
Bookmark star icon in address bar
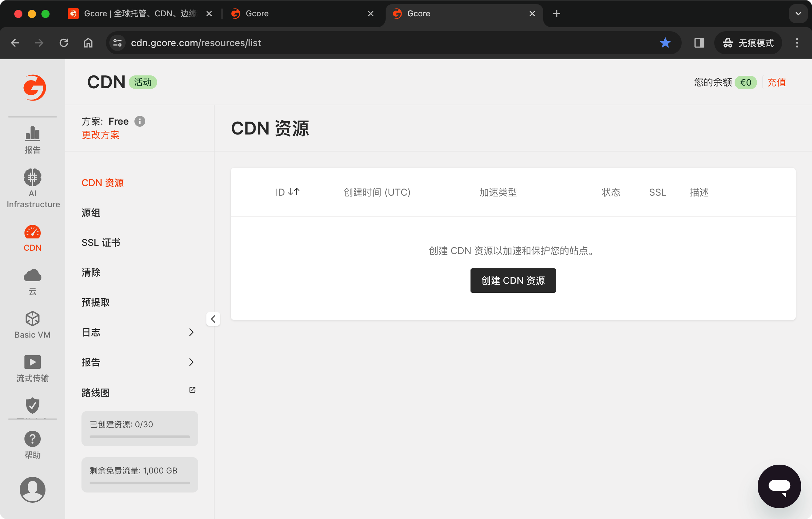coord(665,43)
